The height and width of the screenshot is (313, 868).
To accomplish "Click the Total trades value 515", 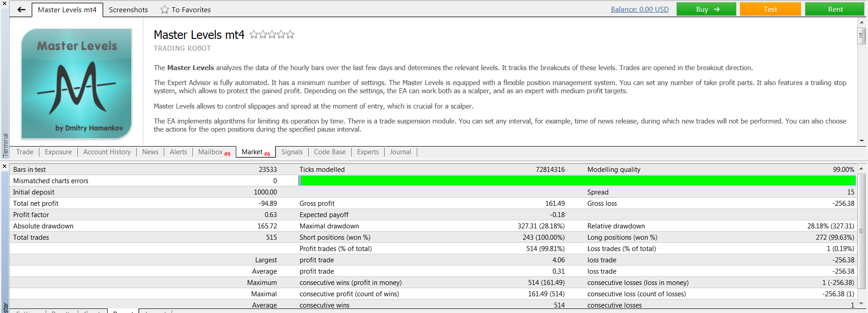I will (272, 237).
